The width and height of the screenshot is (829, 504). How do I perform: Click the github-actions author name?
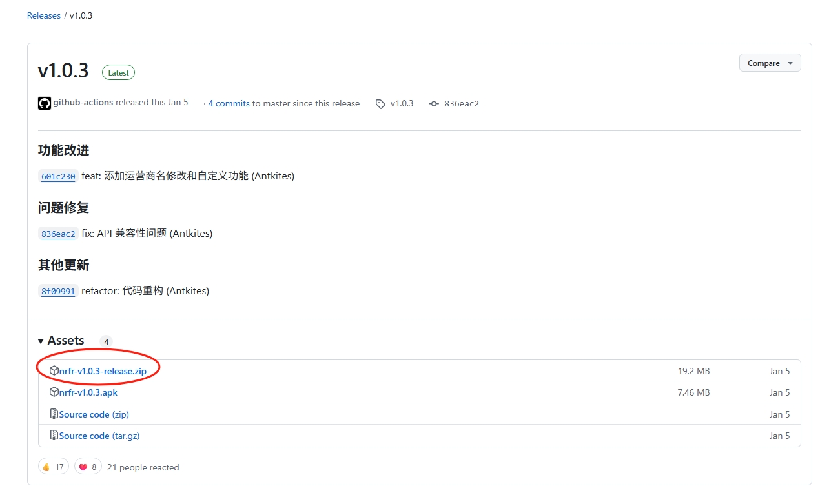click(83, 103)
